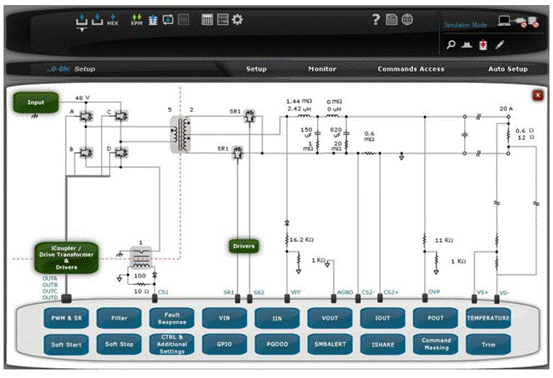The height and width of the screenshot is (378, 553).
Task: Click the green Drivers block
Action: click(244, 246)
